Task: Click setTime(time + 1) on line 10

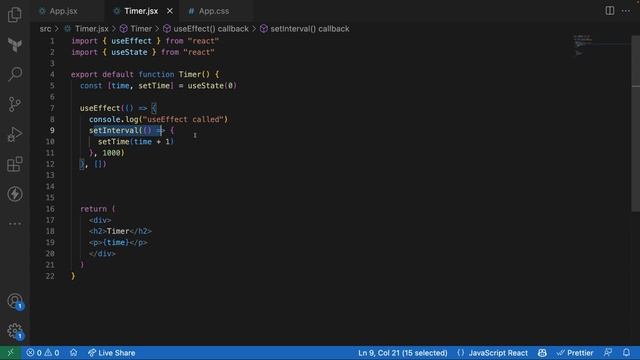Action: point(136,142)
